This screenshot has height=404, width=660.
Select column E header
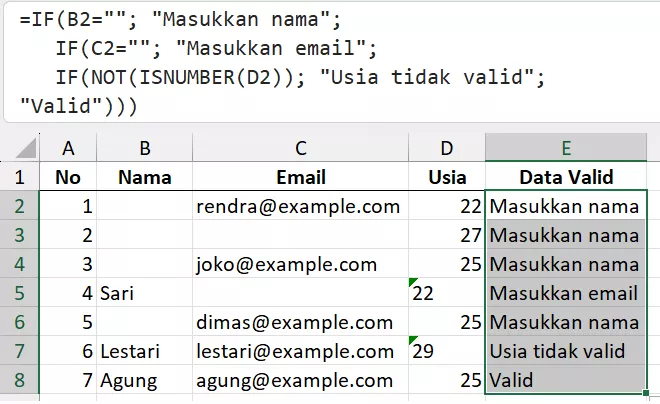(565, 148)
